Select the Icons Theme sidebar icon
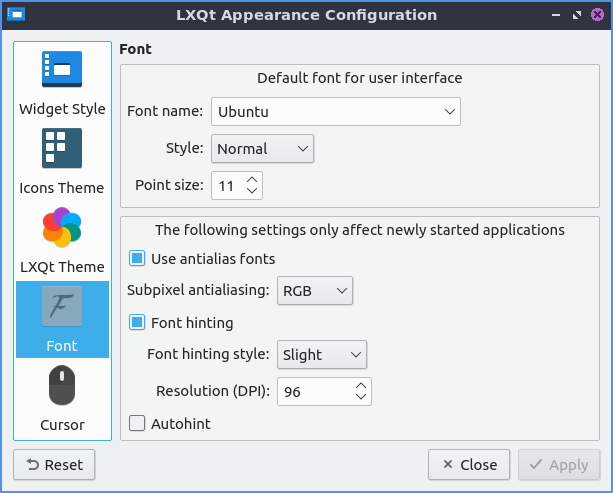 coord(62,149)
